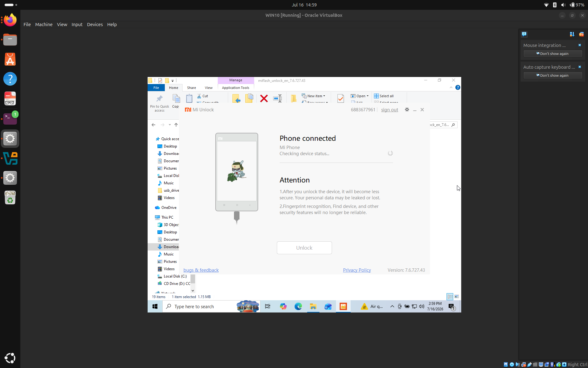Click Mi Unlock app on Windows taskbar
588x368 pixels.
point(343,306)
